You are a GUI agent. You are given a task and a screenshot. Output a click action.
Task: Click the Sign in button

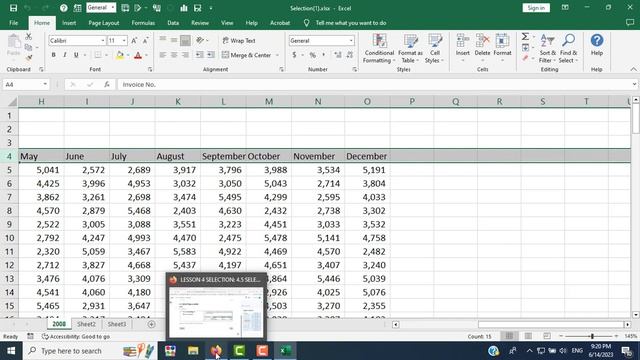(536, 8)
